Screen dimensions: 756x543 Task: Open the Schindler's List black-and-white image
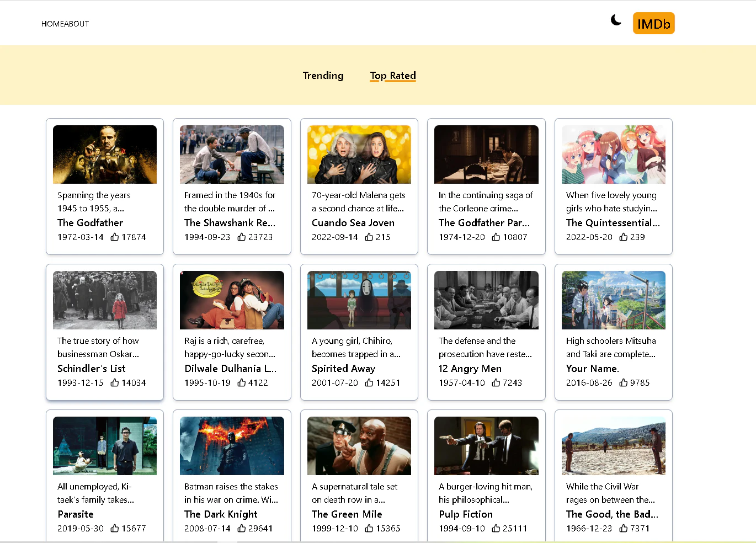(105, 300)
